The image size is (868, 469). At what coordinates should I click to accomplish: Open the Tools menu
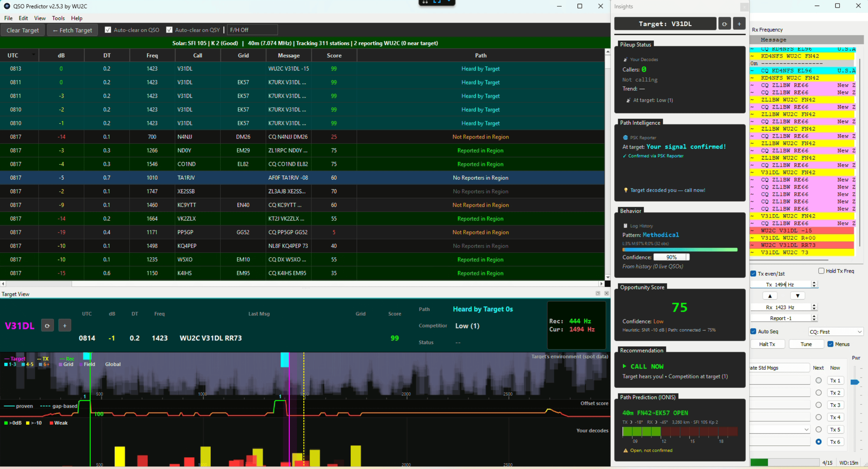tap(58, 18)
